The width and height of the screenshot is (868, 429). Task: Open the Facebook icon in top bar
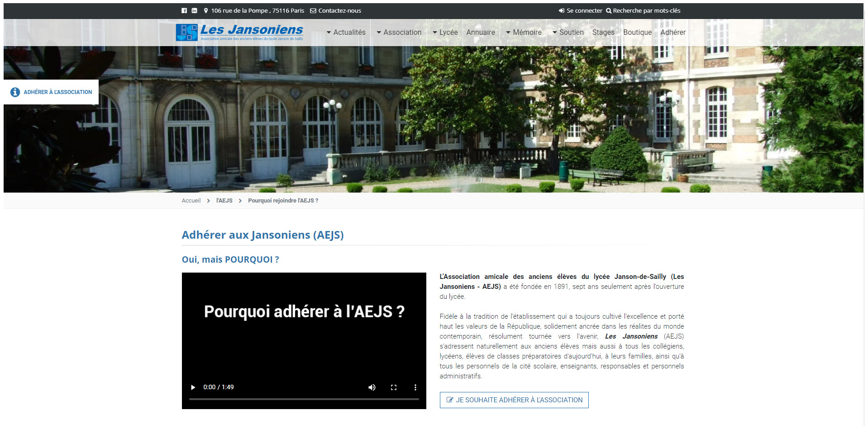[184, 10]
